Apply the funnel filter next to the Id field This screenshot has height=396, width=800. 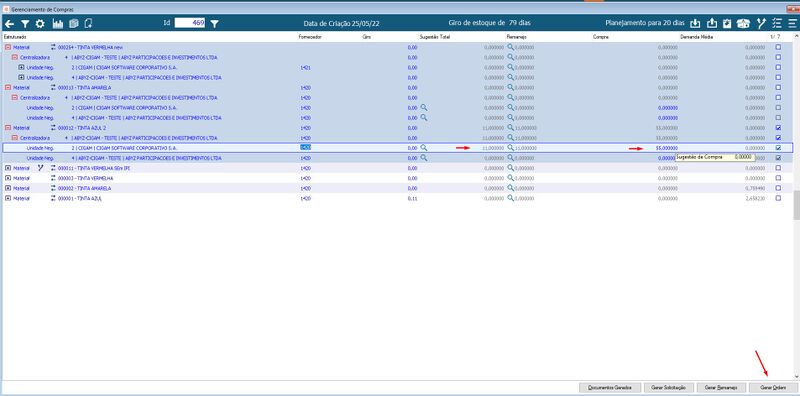[214, 23]
